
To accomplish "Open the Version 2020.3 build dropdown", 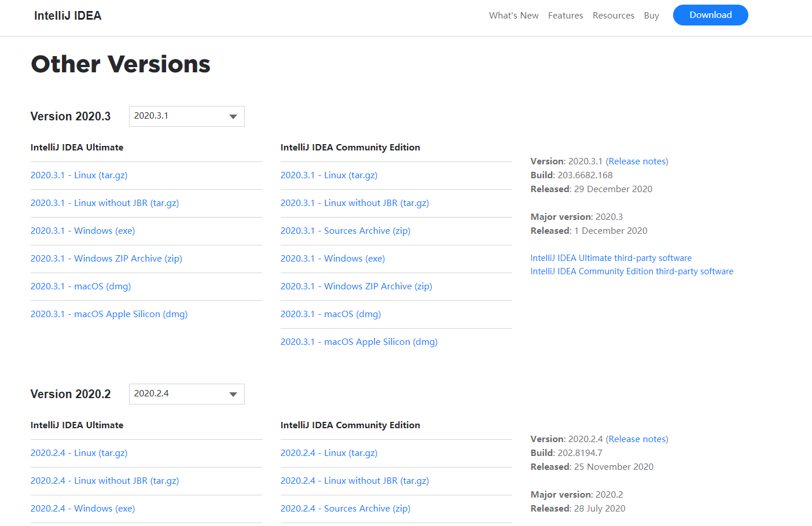I will coord(186,116).
